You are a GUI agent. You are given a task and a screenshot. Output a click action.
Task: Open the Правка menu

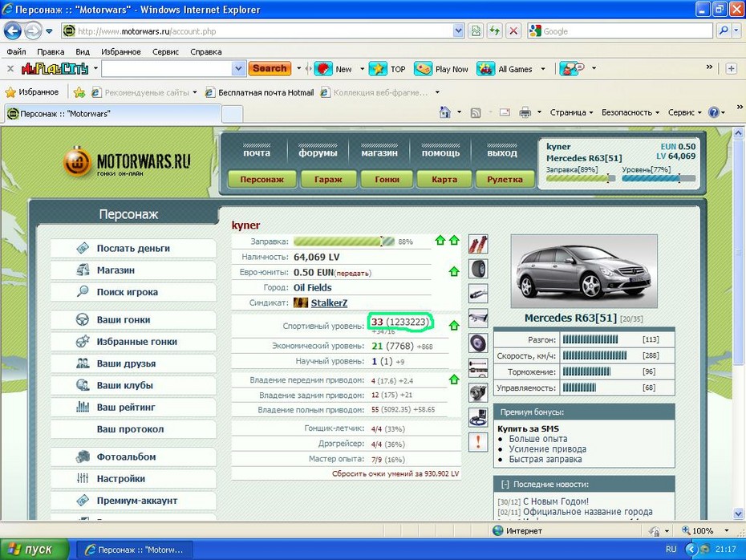point(51,51)
